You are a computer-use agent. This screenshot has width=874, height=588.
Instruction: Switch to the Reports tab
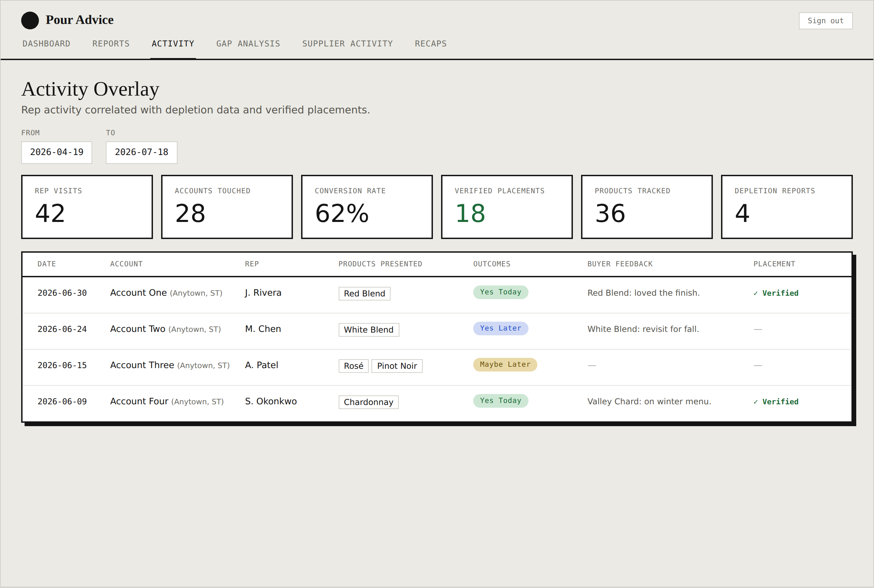tap(111, 43)
